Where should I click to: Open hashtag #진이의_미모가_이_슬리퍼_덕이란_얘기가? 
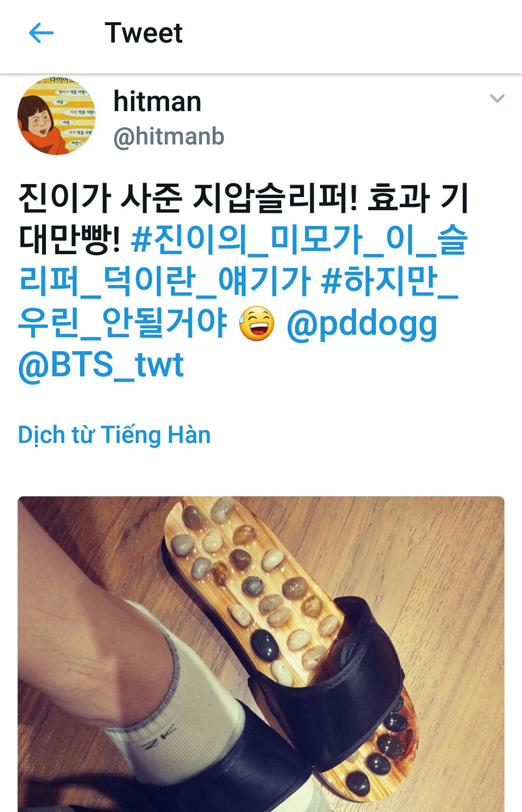pyautogui.click(x=243, y=261)
